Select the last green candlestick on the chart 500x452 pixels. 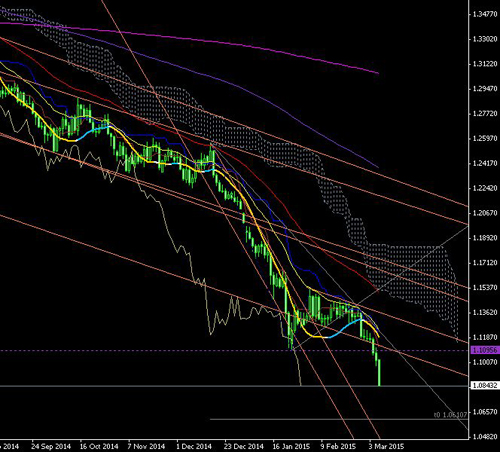click(379, 372)
